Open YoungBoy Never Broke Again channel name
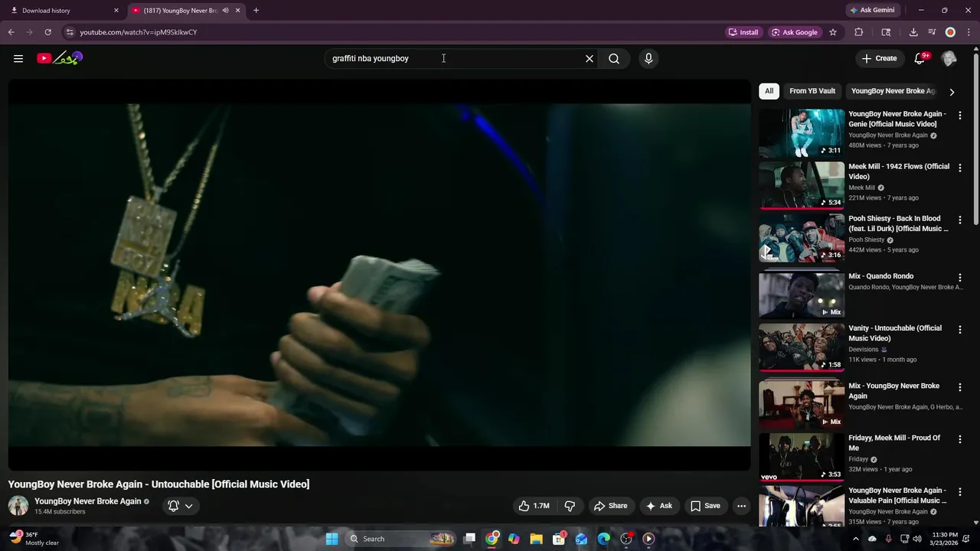Image resolution: width=980 pixels, height=551 pixels. point(88,501)
